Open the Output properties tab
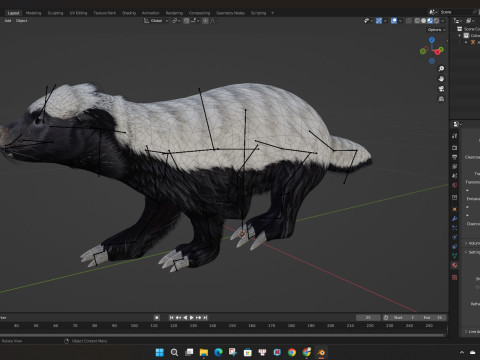 (x=455, y=157)
